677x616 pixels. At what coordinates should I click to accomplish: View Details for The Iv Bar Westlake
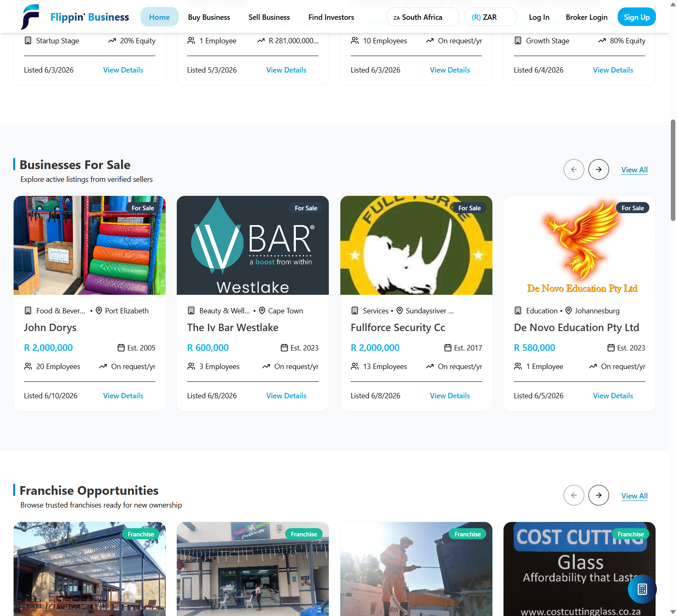tap(286, 395)
